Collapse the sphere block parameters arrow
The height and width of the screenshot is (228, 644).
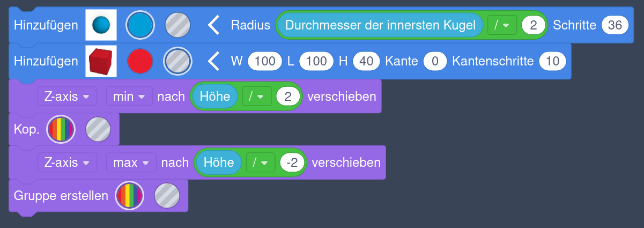(214, 25)
